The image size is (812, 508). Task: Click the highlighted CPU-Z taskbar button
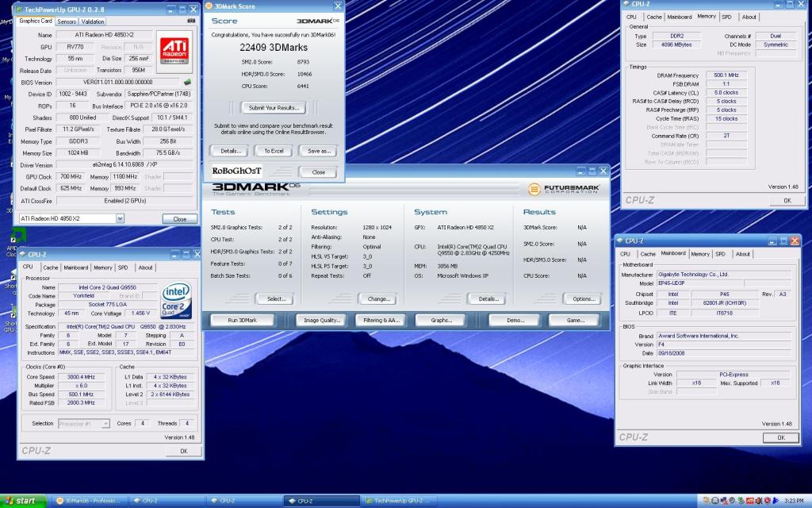(321, 501)
